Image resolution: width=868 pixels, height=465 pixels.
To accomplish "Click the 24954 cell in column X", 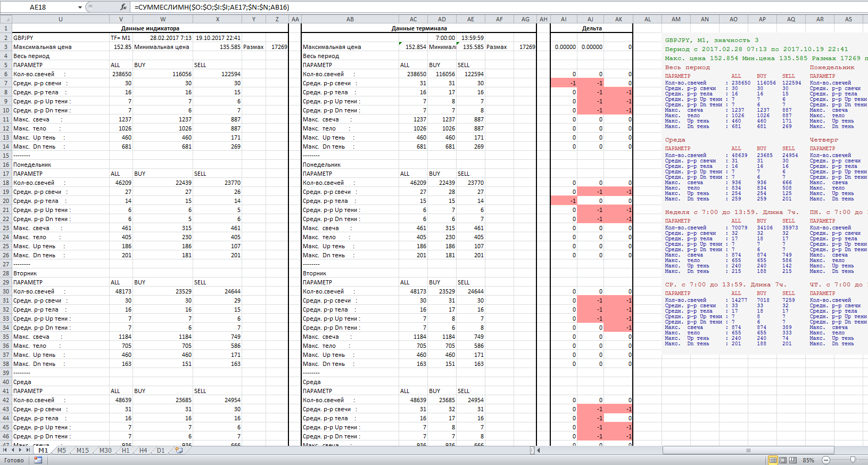I will (217, 400).
